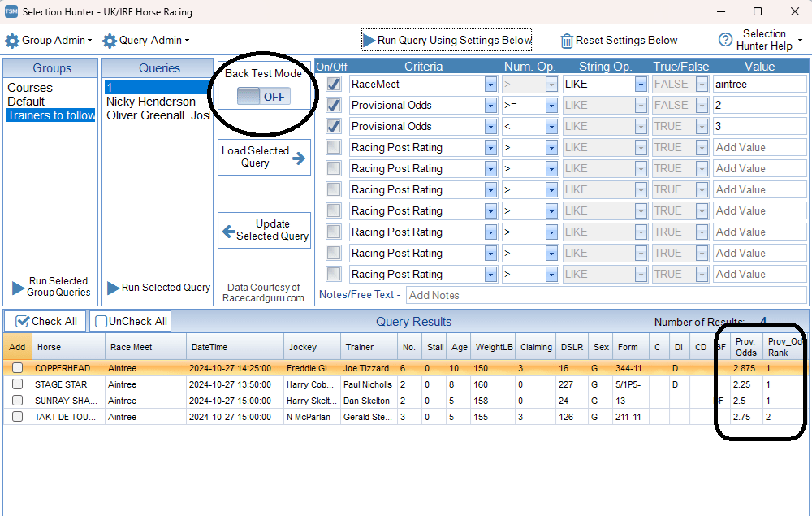The image size is (812, 516).
Task: Select Nicky Henderson in Queries list
Action: pyautogui.click(x=151, y=102)
